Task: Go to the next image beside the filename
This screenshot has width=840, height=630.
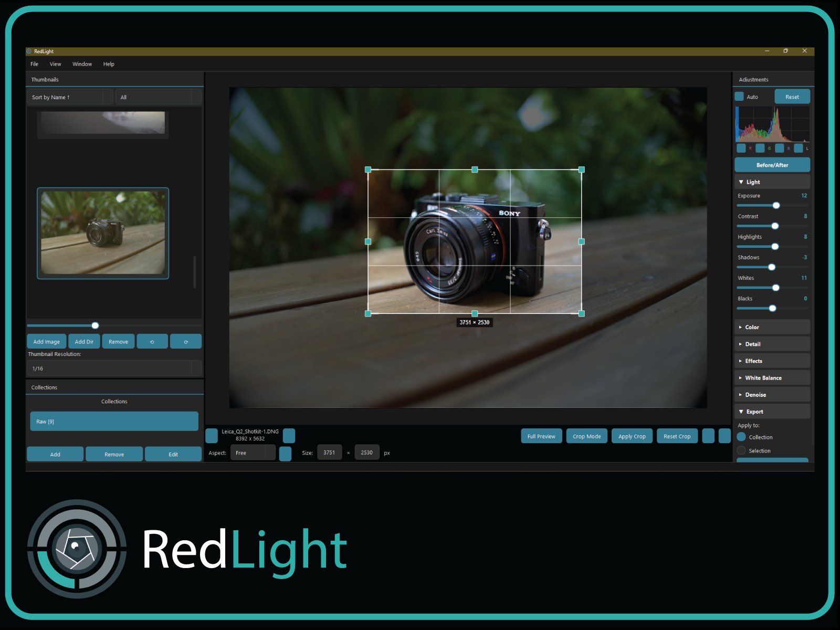Action: (288, 435)
